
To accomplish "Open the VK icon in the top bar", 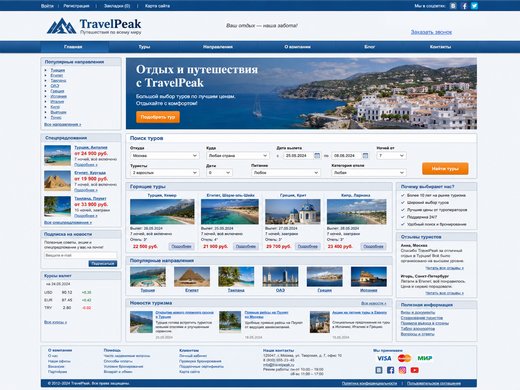I will coord(453,6).
